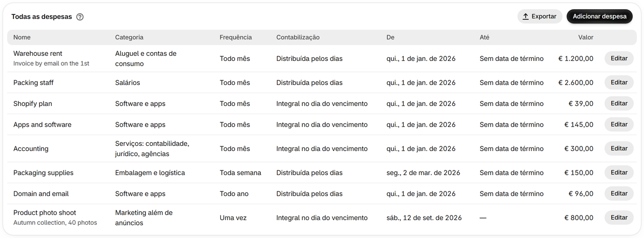The width and height of the screenshot is (644, 238).
Task: Click 'Embalagem e logística' category
Action: click(x=150, y=172)
